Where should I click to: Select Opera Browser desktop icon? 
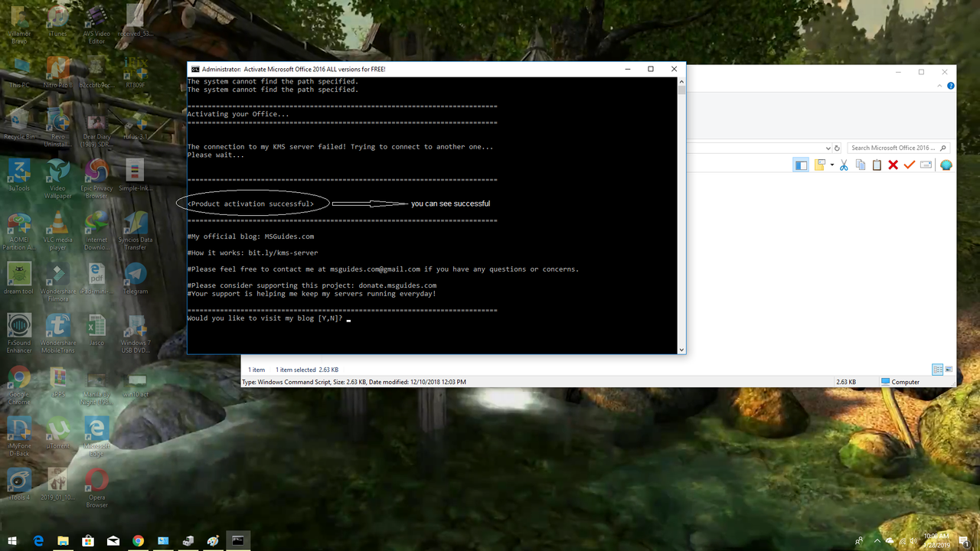coord(96,488)
